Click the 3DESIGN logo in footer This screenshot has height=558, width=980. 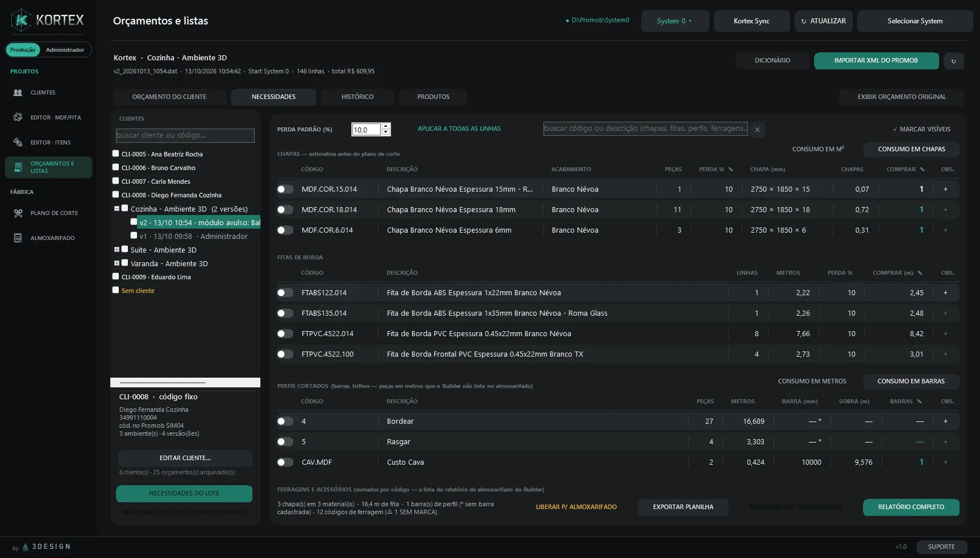tap(46, 547)
